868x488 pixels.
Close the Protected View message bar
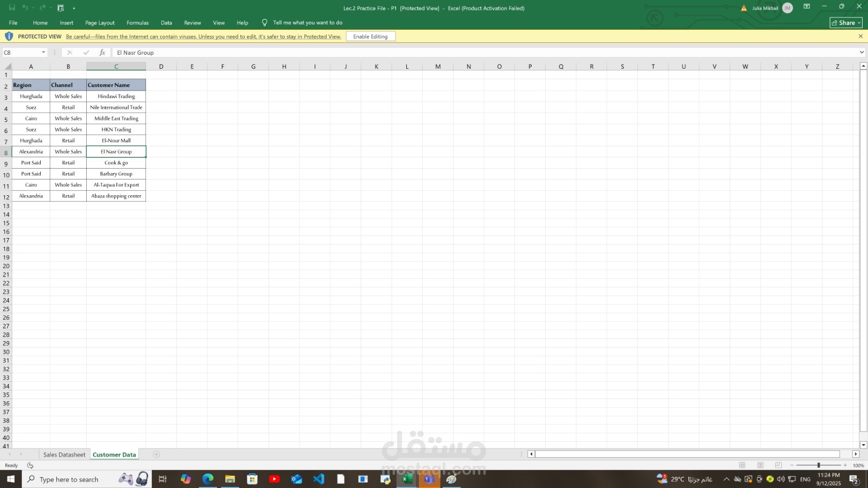pyautogui.click(x=860, y=36)
